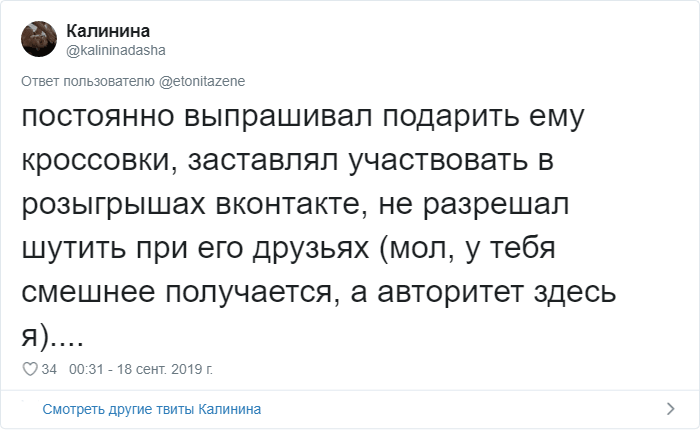
Task: Click the display name Калинина
Action: [108, 31]
